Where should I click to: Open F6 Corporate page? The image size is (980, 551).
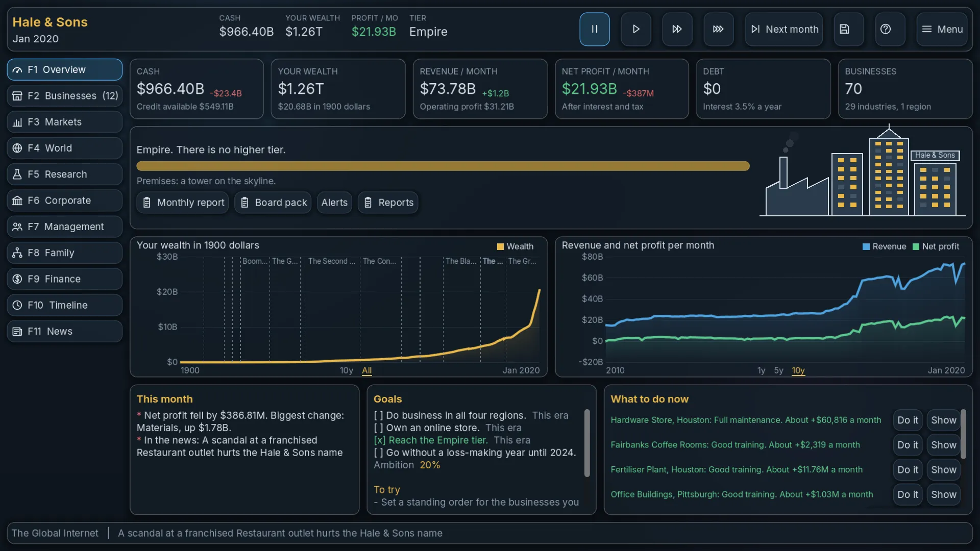tap(65, 201)
